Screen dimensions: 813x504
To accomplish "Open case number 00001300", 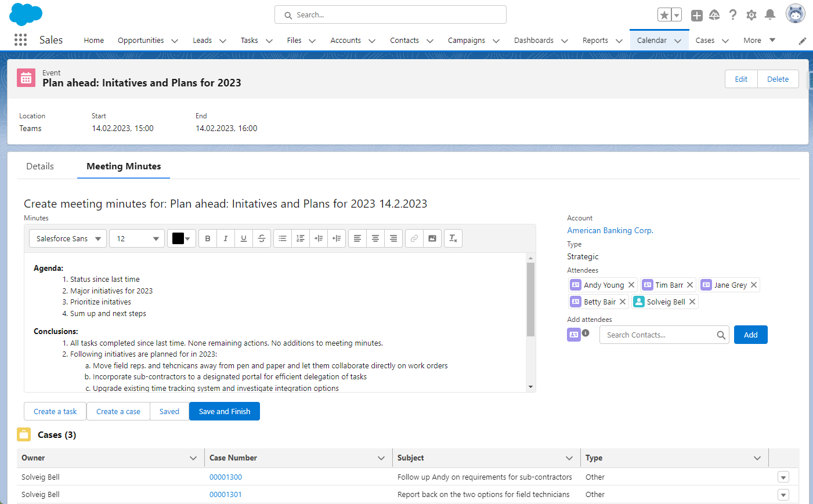I will click(226, 477).
